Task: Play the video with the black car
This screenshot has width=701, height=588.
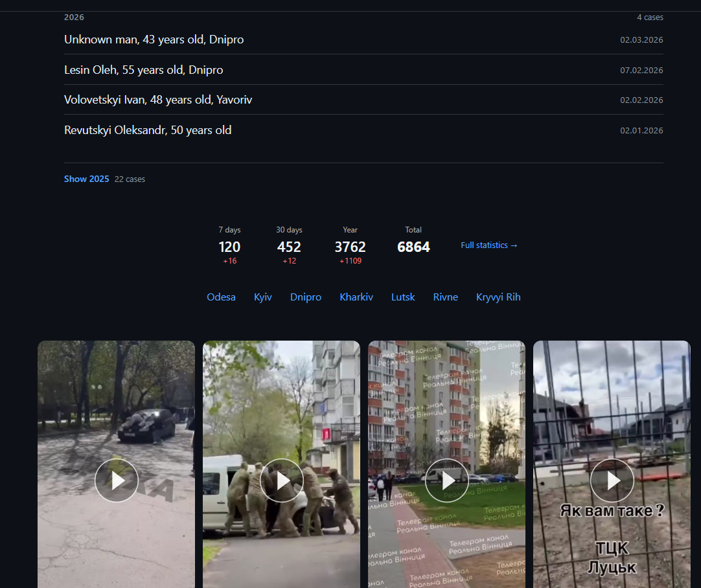Action: pyautogui.click(x=116, y=481)
